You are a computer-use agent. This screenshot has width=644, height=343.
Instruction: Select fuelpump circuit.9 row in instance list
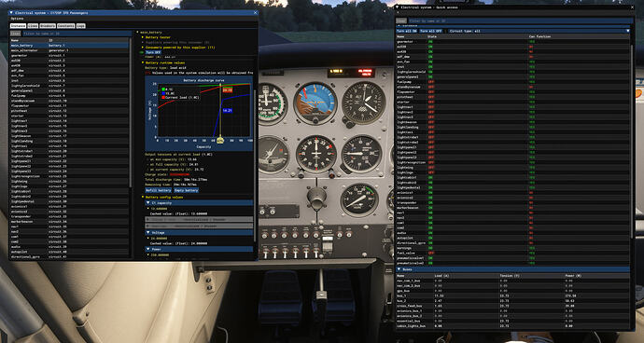69,96
